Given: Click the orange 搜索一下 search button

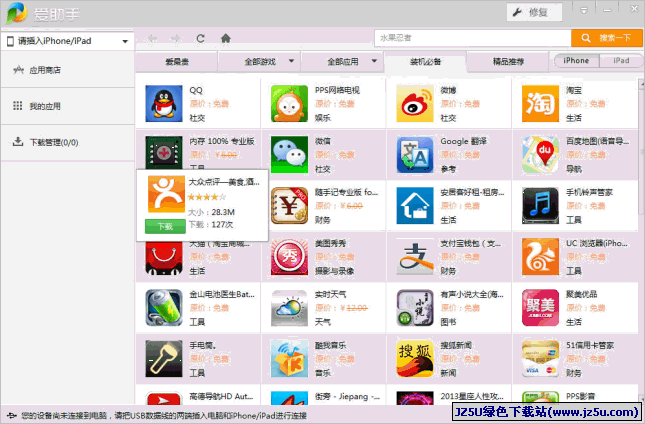Looking at the screenshot, I should [606, 38].
